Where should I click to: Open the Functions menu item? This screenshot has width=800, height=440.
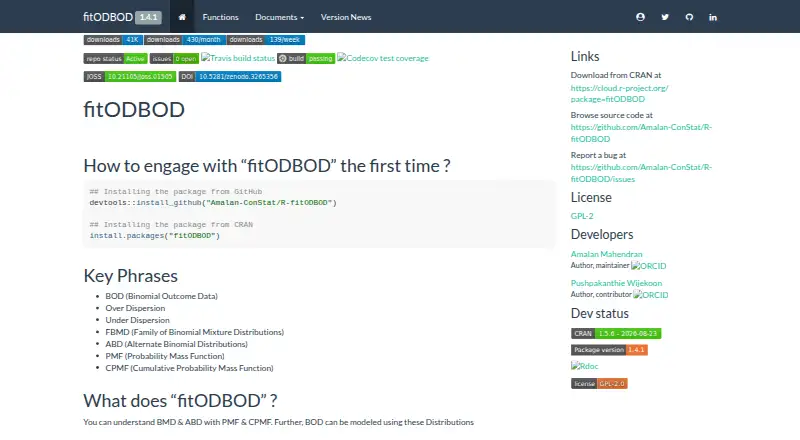coord(220,17)
